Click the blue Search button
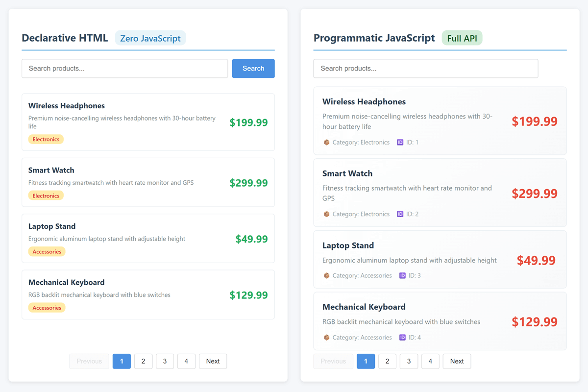The height and width of the screenshot is (392, 588). tap(253, 68)
